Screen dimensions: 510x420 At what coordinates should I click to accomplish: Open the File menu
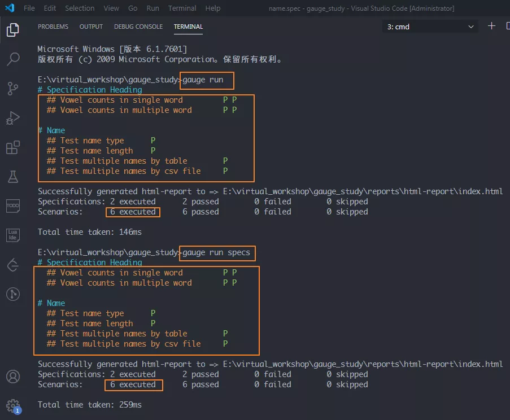[29, 8]
